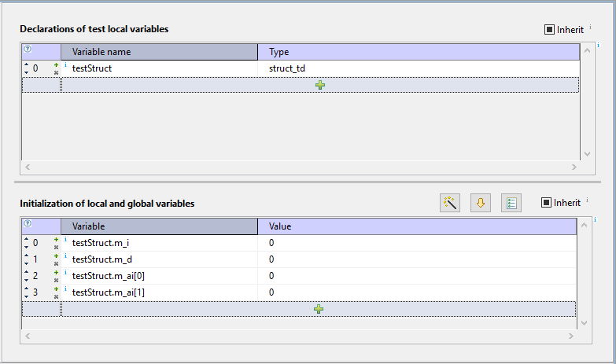
Task: Click the reorder arrows on the testStruct declaration row
Action: [x=27, y=68]
